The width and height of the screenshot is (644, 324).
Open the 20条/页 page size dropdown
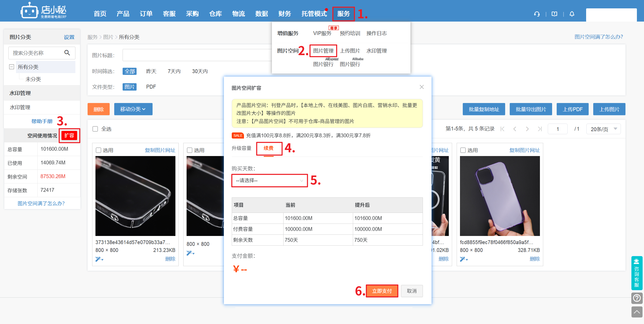[x=603, y=129]
